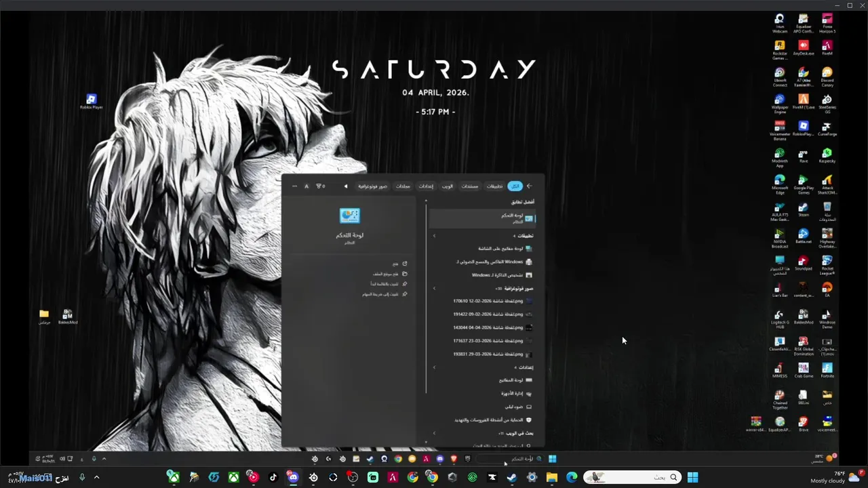
Task: Open the Steam desktop shortcut
Action: 804,209
